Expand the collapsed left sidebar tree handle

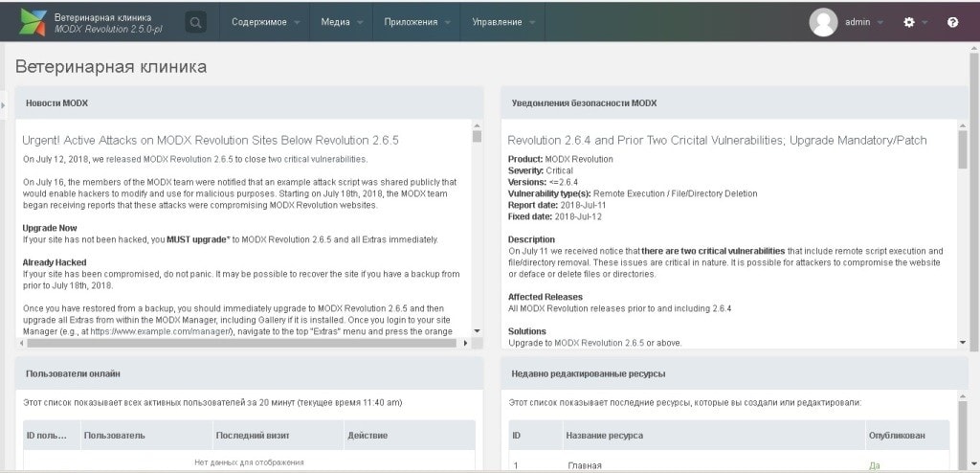coord(3,105)
